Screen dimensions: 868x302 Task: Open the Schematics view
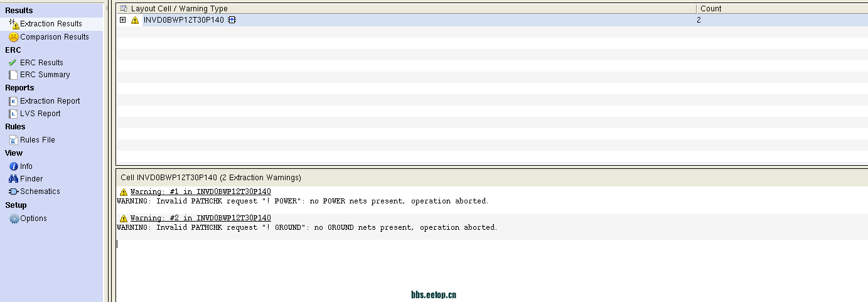40,191
